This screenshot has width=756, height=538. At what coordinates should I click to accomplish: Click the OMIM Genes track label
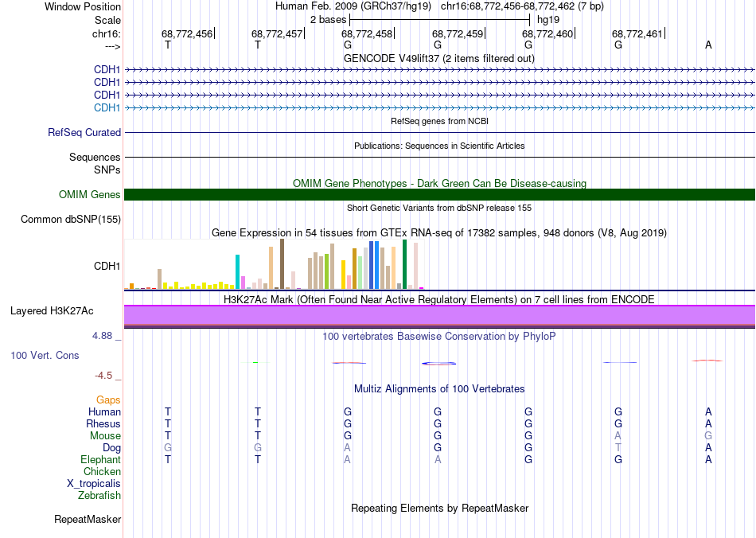[89, 195]
